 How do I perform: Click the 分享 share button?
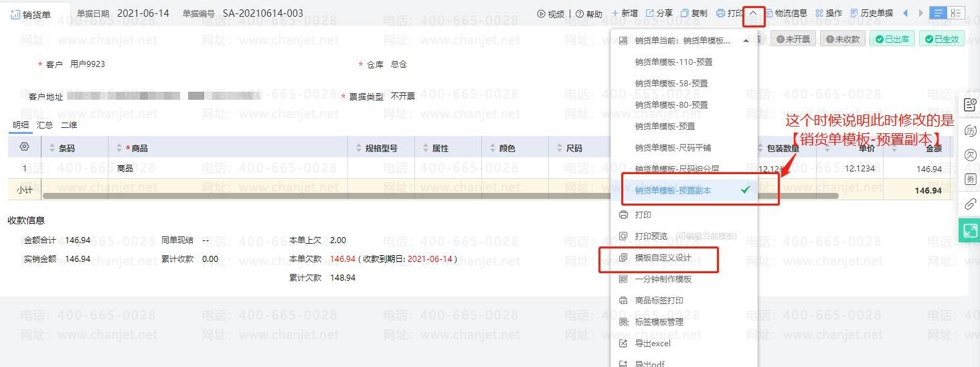pyautogui.click(x=659, y=13)
